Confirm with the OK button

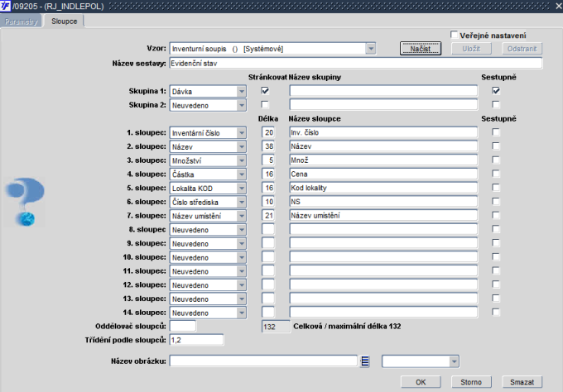click(421, 382)
